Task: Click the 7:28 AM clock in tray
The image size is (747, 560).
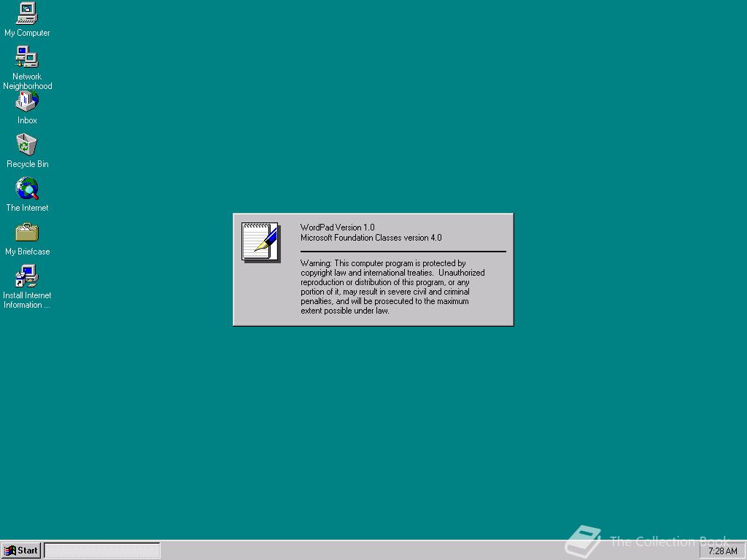Action: (x=723, y=551)
